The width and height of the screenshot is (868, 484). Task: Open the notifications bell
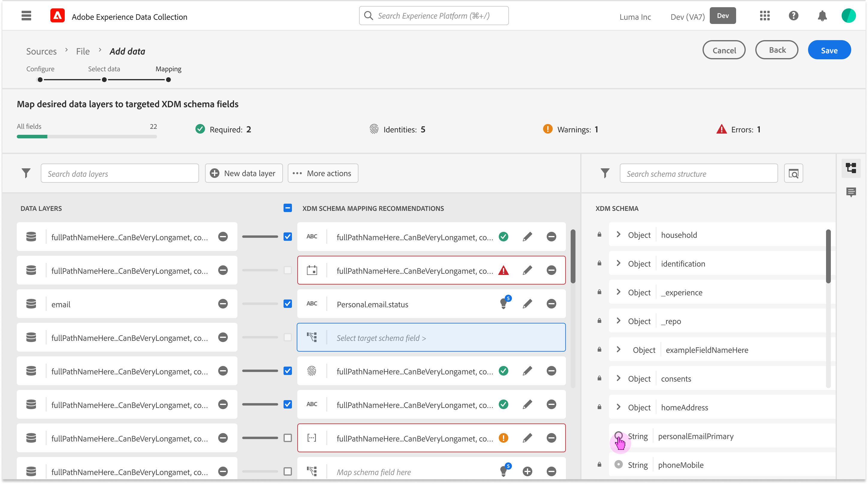822,16
